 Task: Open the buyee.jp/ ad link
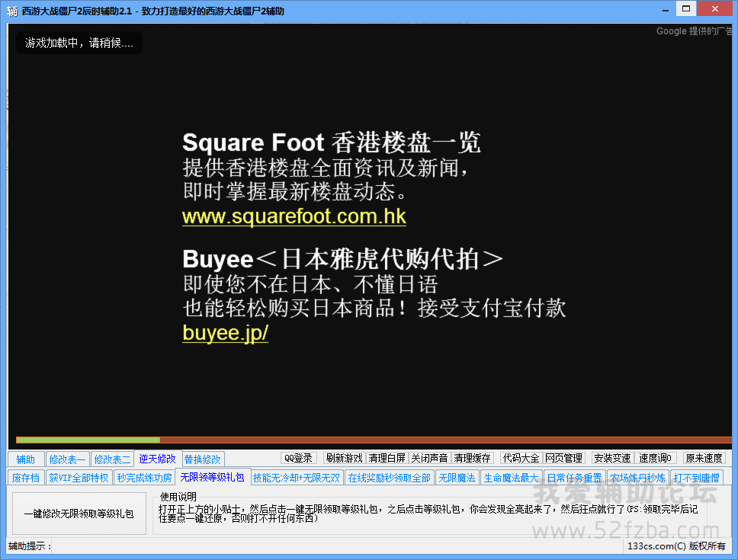[226, 333]
